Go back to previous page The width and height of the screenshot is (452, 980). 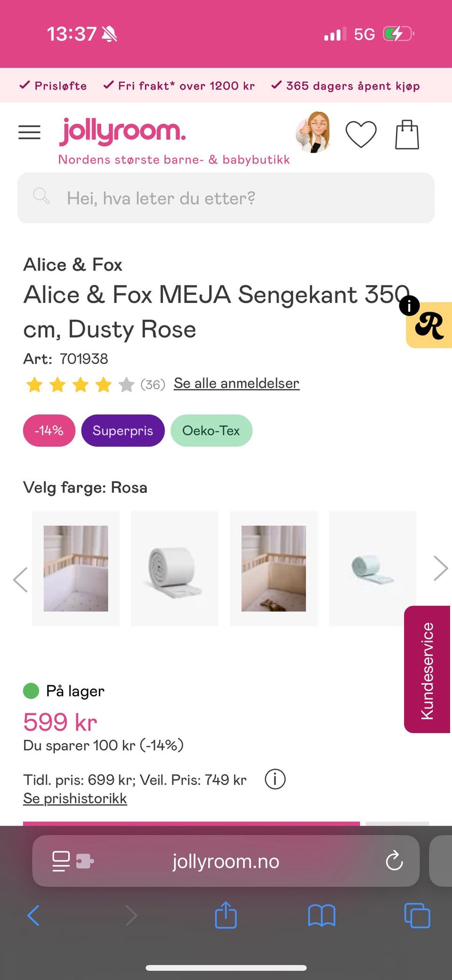(x=33, y=916)
